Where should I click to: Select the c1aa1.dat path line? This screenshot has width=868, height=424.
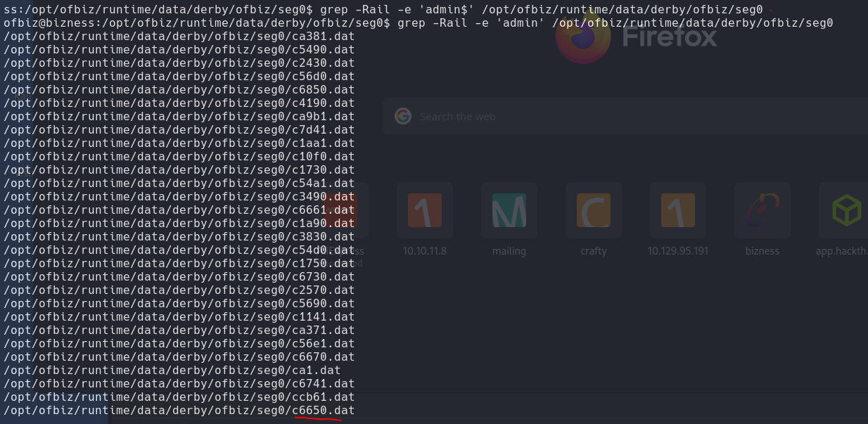[x=179, y=143]
